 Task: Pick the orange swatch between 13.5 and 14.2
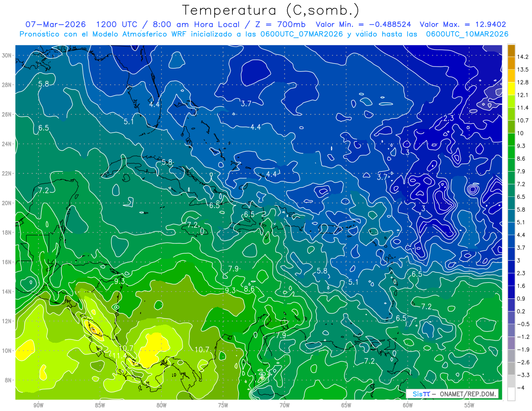(x=511, y=63)
